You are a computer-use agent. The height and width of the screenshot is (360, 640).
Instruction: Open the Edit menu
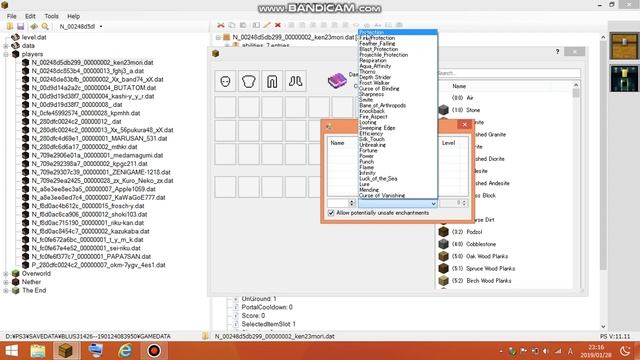[x=30, y=16]
